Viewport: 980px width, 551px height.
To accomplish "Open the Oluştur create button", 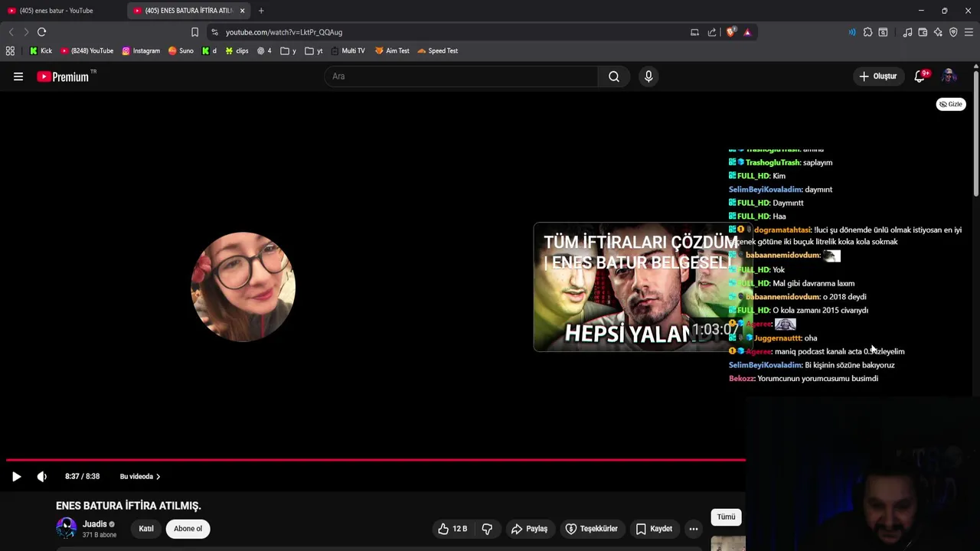I will point(877,77).
